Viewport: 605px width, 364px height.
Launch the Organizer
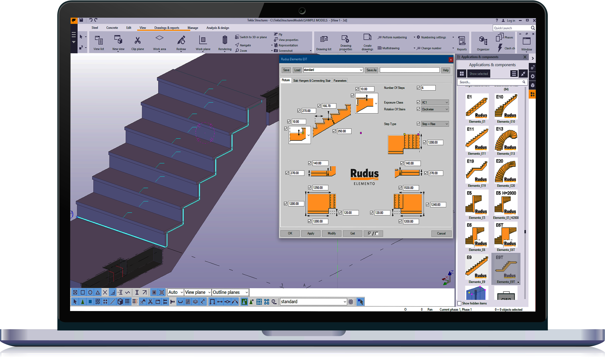pos(483,43)
